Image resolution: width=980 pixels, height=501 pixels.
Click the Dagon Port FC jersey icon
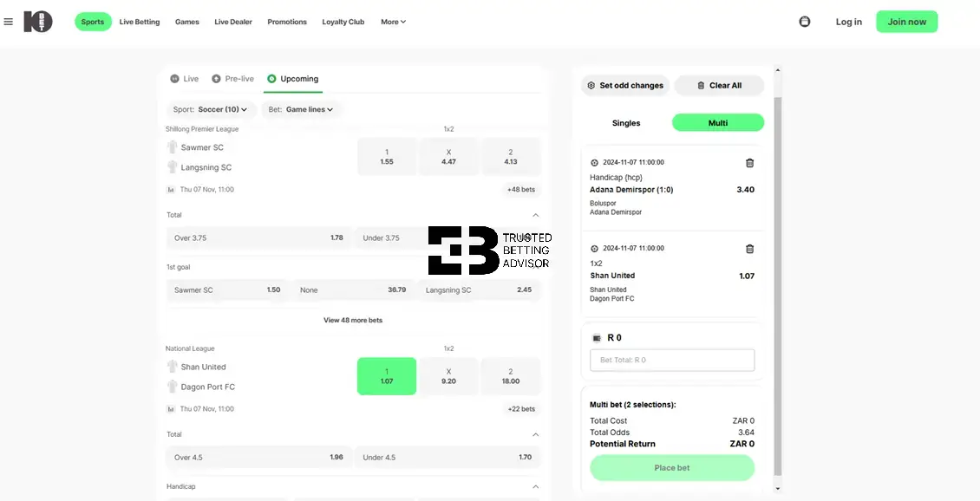(x=173, y=386)
